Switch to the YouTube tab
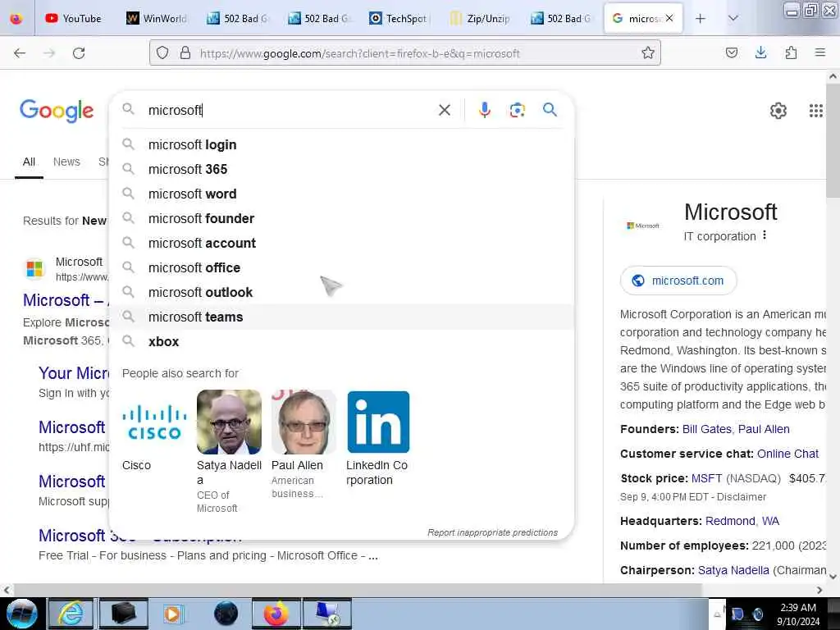The height and width of the screenshot is (630, 840). tap(73, 19)
